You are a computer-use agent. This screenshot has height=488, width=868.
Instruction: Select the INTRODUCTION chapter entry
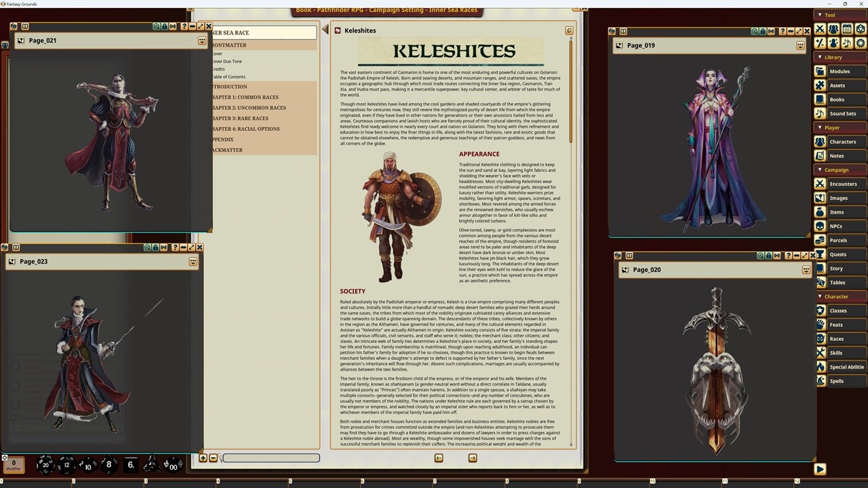pos(231,86)
